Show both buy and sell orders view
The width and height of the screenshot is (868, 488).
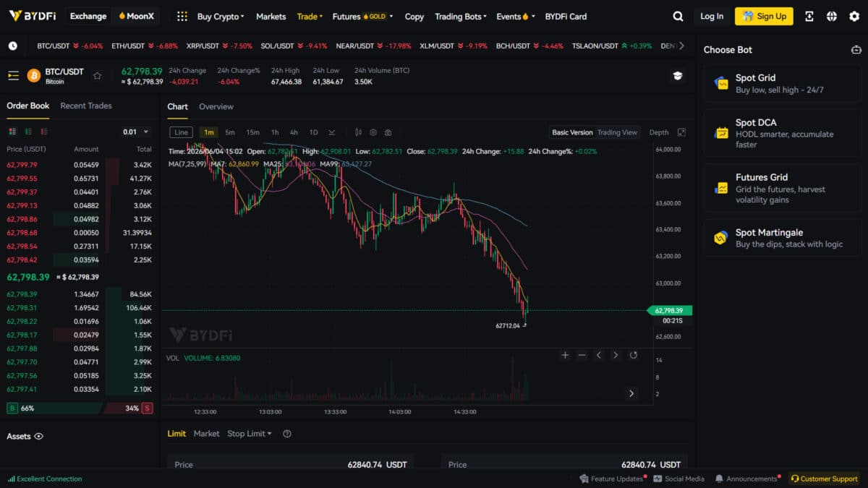pos(12,132)
